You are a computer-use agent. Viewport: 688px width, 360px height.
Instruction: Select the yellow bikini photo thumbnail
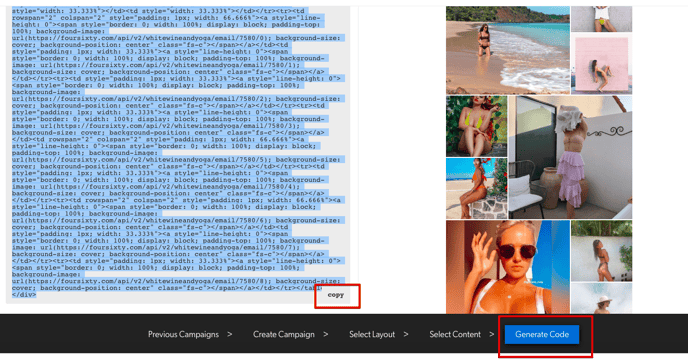(477, 126)
